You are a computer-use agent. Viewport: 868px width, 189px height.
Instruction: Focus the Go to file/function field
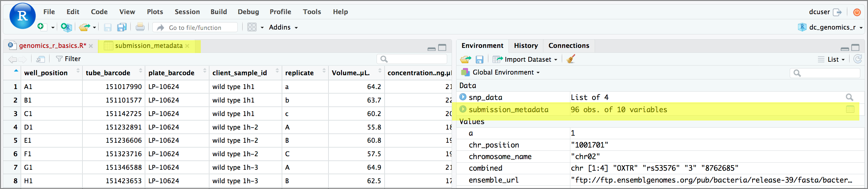tap(195, 27)
